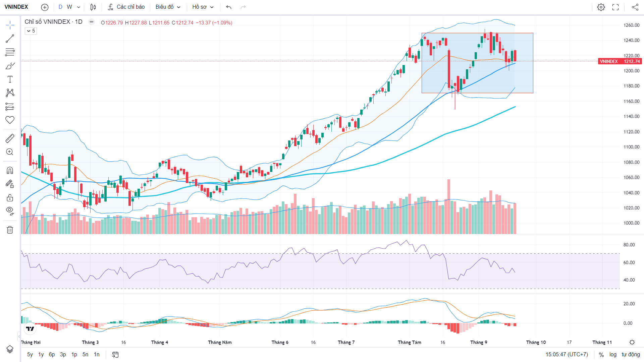This screenshot has width=644, height=362.
Task: Open time zone selector 15:05:47 (UTC+7)
Action: (567, 355)
